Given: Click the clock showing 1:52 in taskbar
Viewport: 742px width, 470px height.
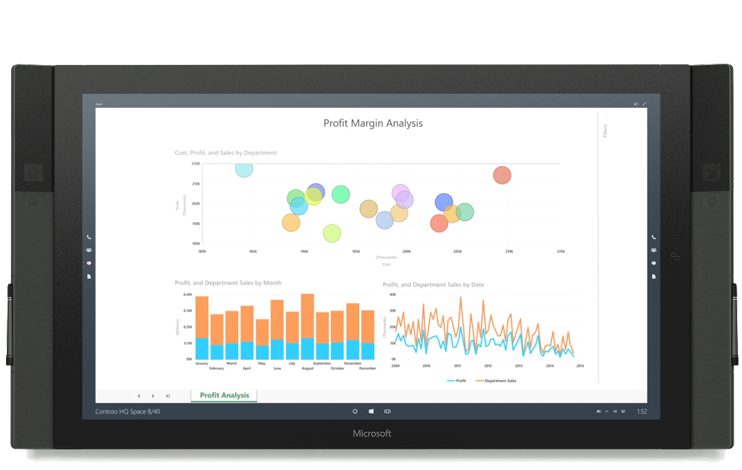Looking at the screenshot, I should pyautogui.click(x=641, y=411).
